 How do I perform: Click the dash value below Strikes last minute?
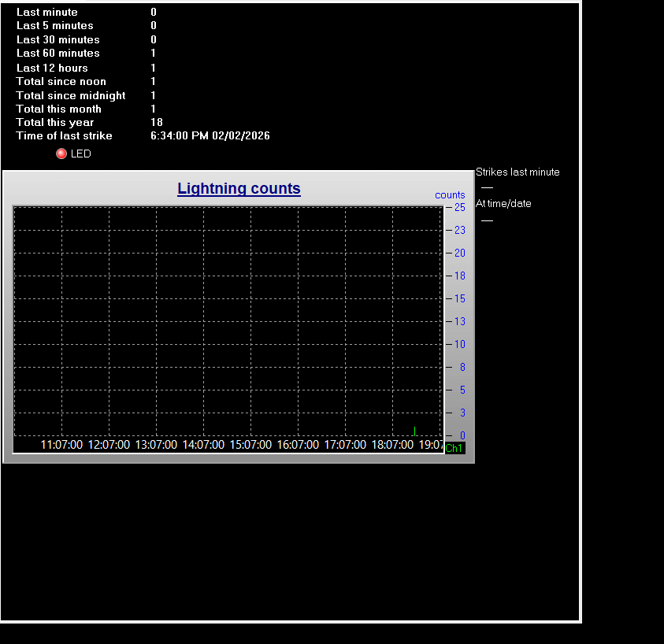487,188
